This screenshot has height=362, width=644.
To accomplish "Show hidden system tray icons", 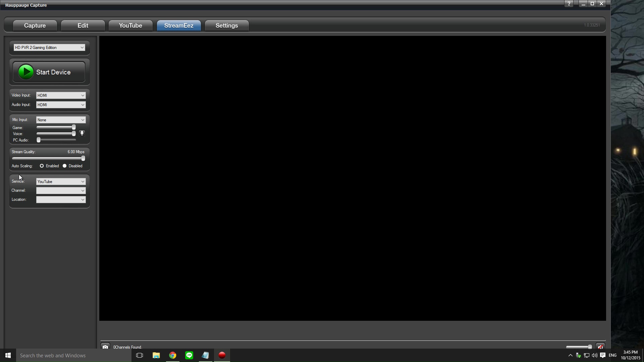I will [x=570, y=355].
